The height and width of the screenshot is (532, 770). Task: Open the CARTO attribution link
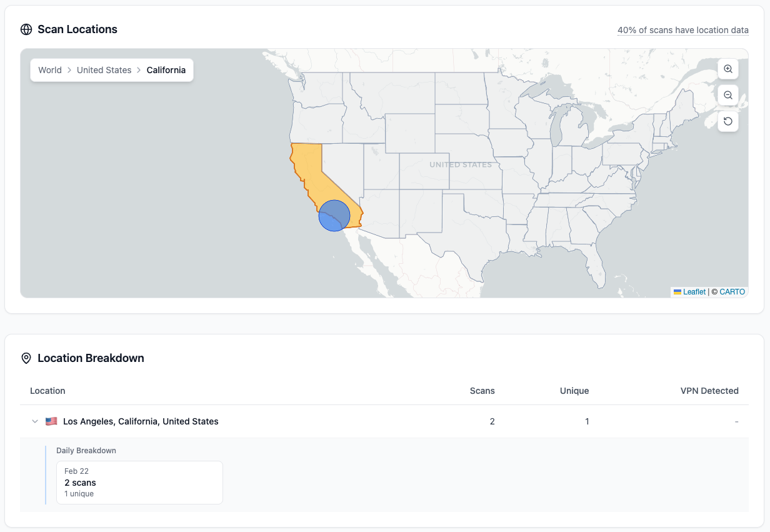(732, 291)
